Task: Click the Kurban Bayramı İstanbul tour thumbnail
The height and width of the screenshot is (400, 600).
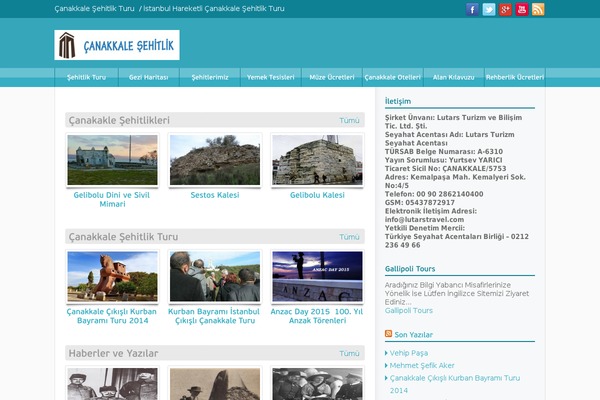Action: pyautogui.click(x=215, y=276)
